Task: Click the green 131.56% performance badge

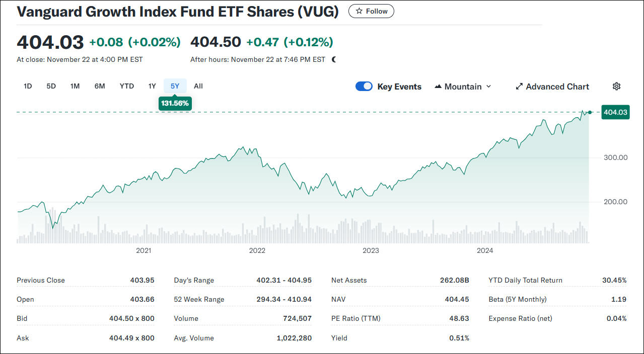Action: [175, 103]
